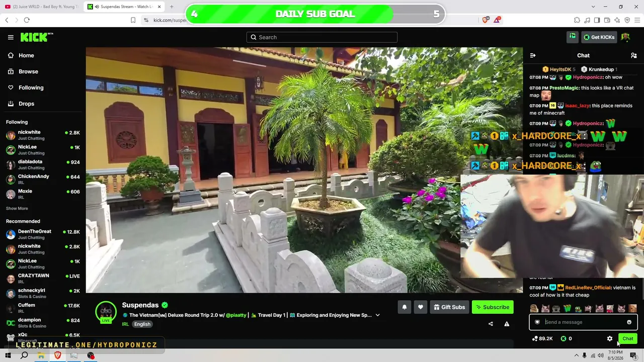Open the Kick hamburger sidebar menu
This screenshot has height=362, width=644.
click(x=11, y=37)
